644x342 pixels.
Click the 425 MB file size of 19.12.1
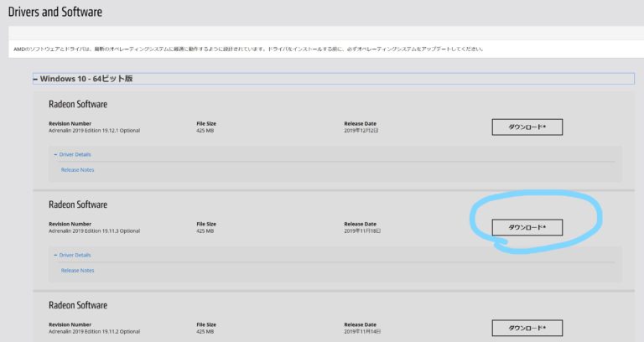point(206,131)
